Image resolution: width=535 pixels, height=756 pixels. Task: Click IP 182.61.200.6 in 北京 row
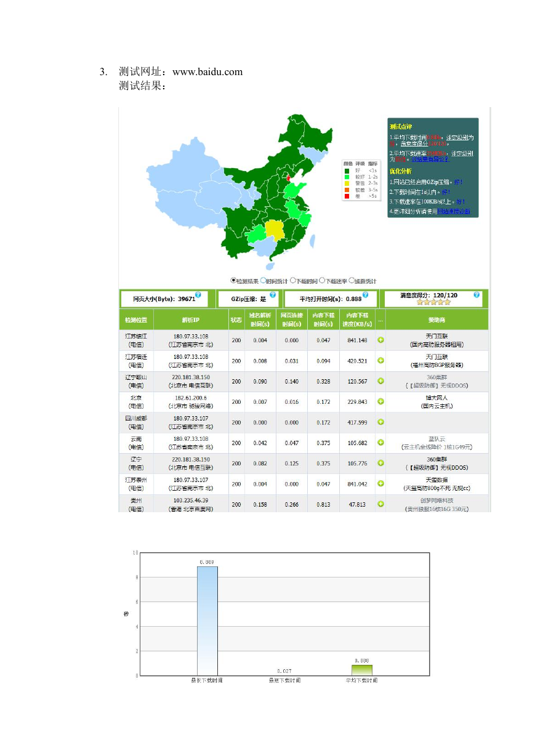(x=191, y=398)
